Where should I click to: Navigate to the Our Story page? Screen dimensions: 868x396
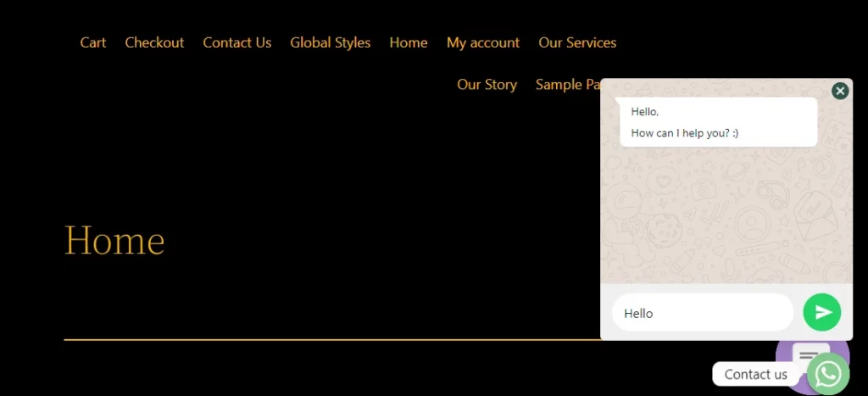[487, 85]
